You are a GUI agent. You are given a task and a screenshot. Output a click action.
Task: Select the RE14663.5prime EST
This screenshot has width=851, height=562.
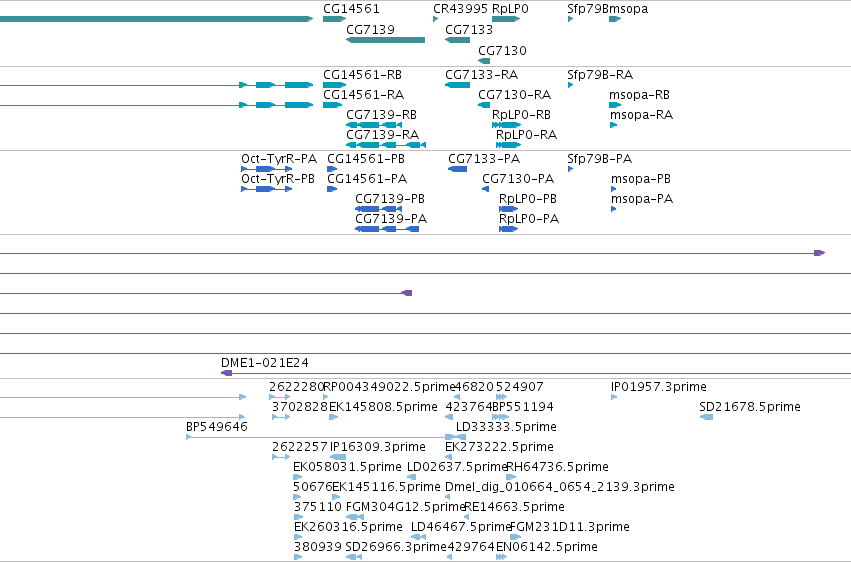[467, 517]
